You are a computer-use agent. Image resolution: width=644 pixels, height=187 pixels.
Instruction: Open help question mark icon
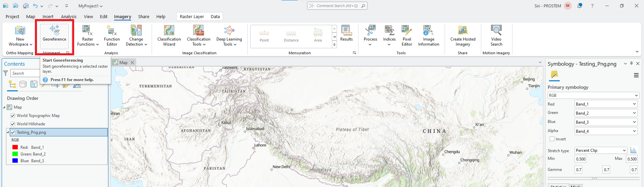(592, 6)
